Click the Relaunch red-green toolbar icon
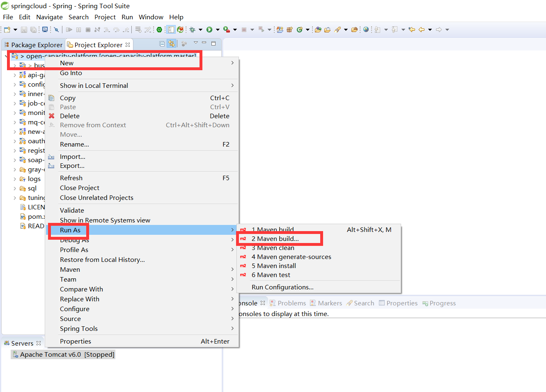This screenshot has width=546, height=392. [x=180, y=30]
